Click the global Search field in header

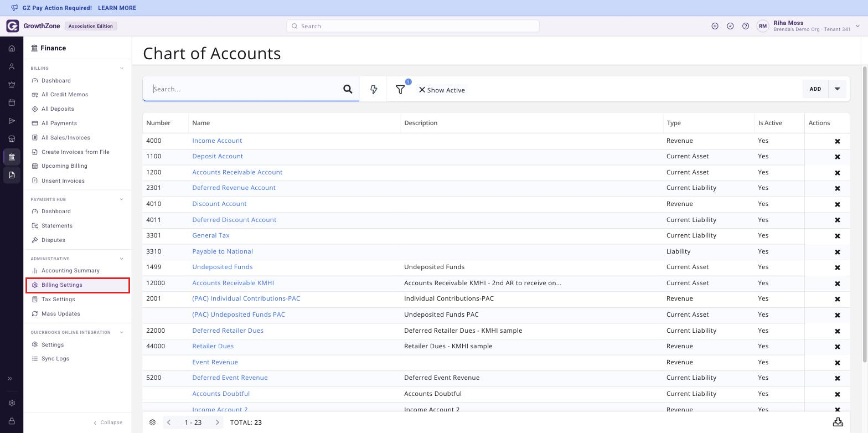pyautogui.click(x=413, y=26)
